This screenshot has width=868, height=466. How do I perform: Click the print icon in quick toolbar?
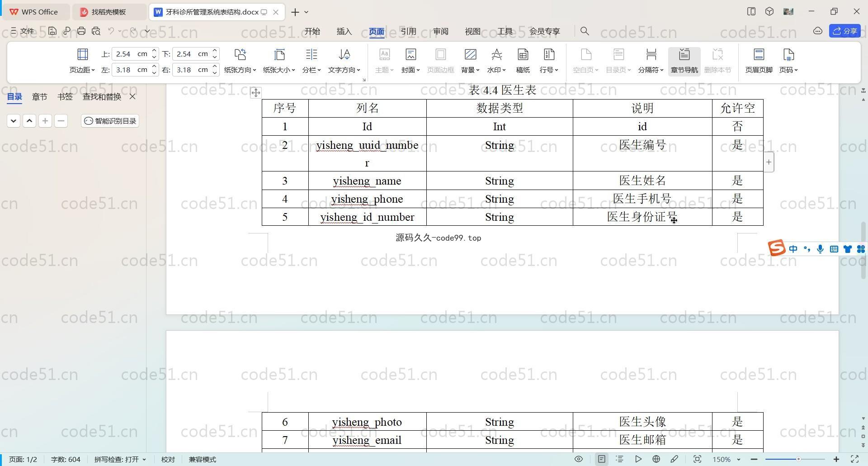(x=81, y=31)
